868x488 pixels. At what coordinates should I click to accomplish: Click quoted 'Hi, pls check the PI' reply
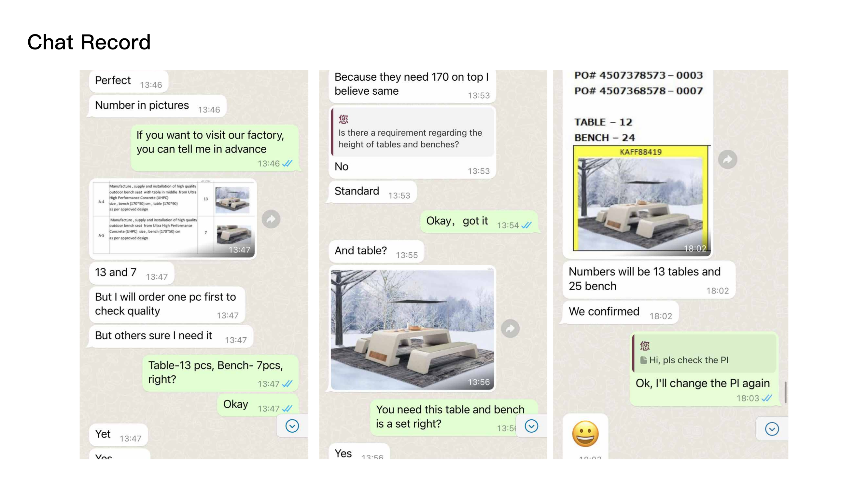coord(704,353)
